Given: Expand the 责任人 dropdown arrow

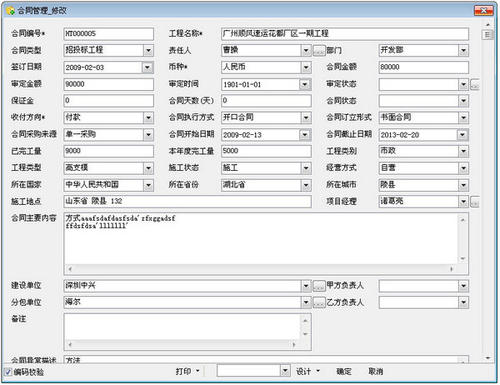Looking at the screenshot, I should pos(306,51).
